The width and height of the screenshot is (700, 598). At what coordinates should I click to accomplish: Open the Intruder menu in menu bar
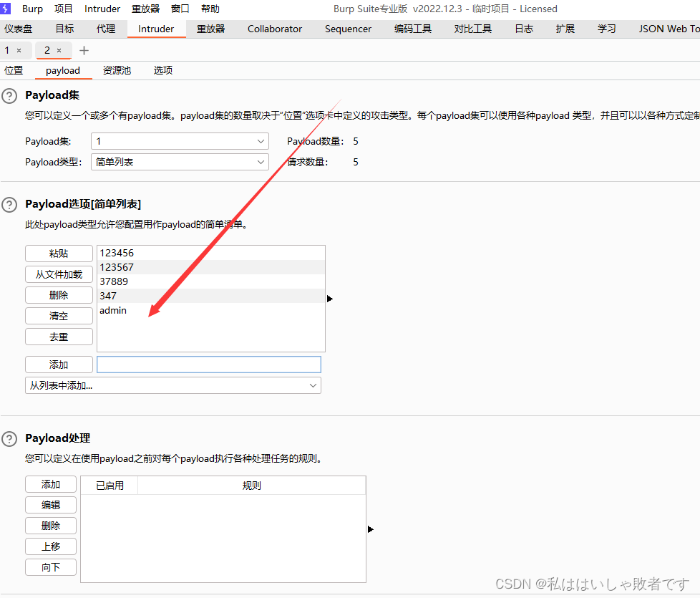tap(102, 9)
